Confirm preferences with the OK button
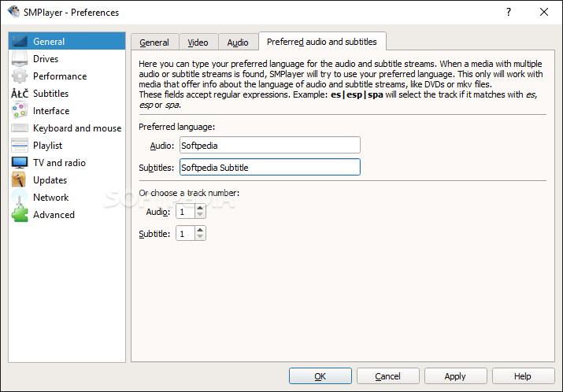This screenshot has width=563, height=392. point(320,375)
